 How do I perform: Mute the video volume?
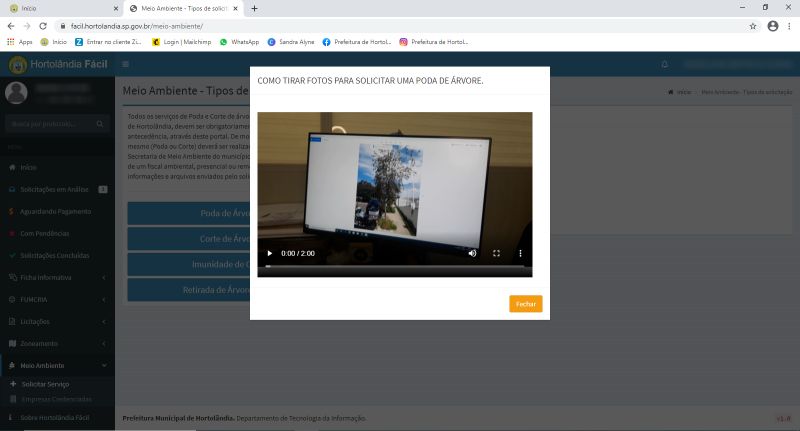coord(473,253)
